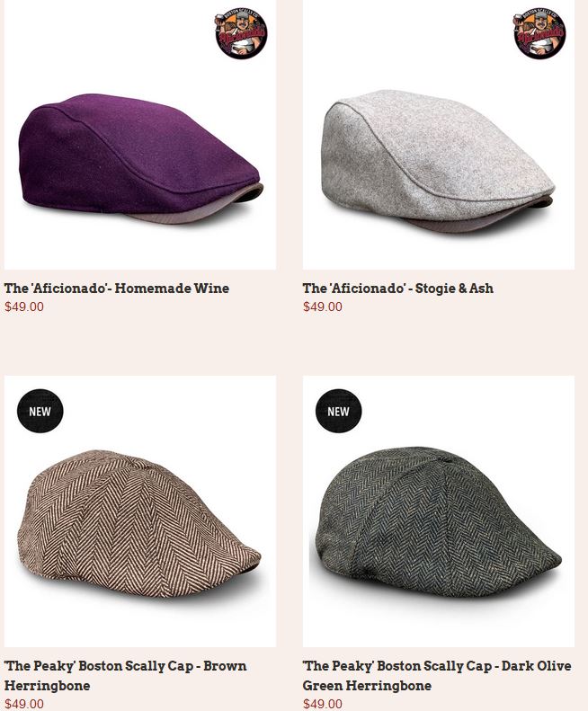This screenshot has width=588, height=711.
Task: Open 'The Aficionado - Stogie & Ash' product link
Action: click(x=398, y=289)
